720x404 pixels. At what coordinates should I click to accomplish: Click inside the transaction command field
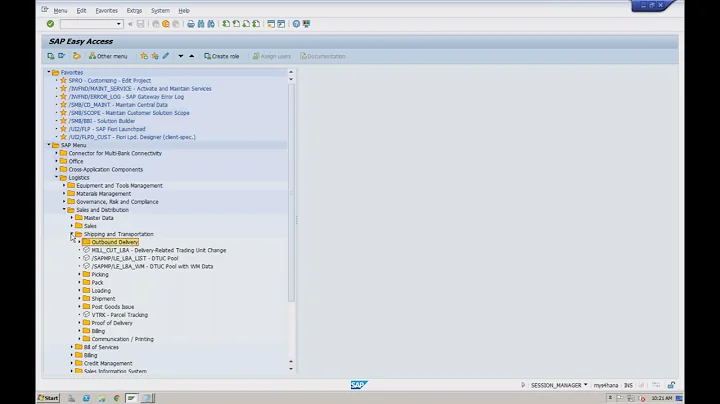tap(87, 24)
